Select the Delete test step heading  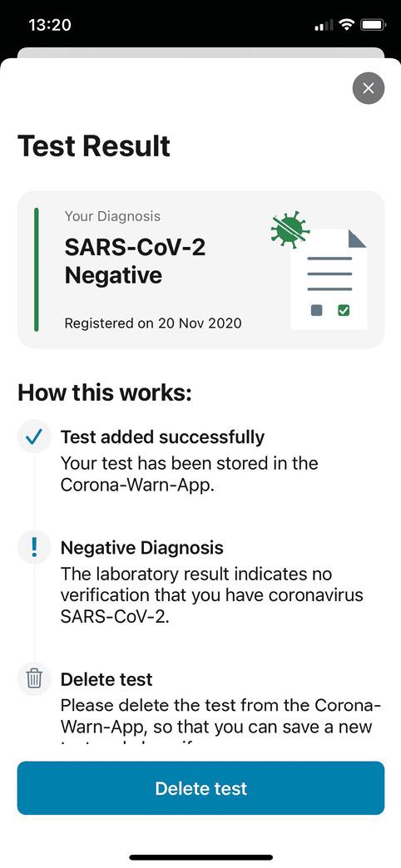click(x=106, y=678)
